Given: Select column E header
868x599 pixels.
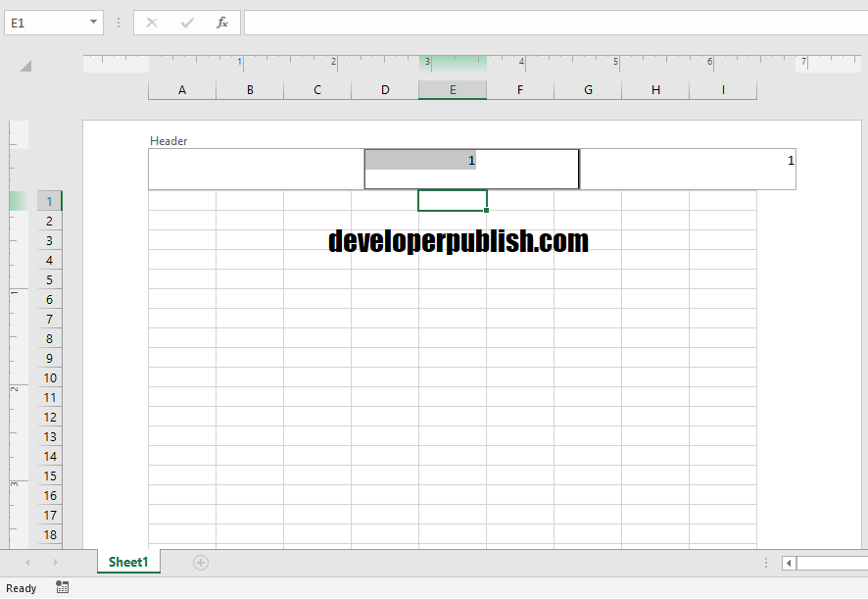Looking at the screenshot, I should 452,89.
